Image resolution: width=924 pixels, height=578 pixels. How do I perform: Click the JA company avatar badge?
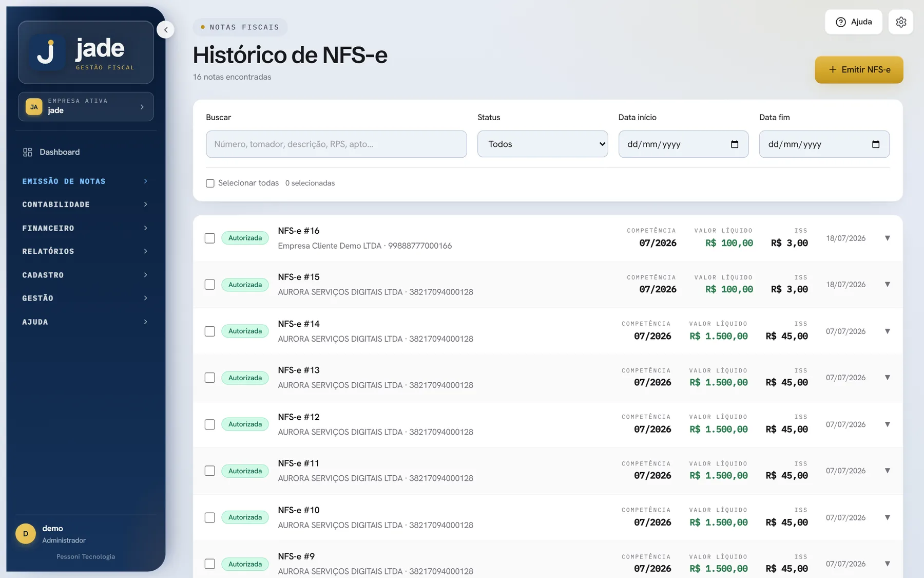tap(34, 107)
